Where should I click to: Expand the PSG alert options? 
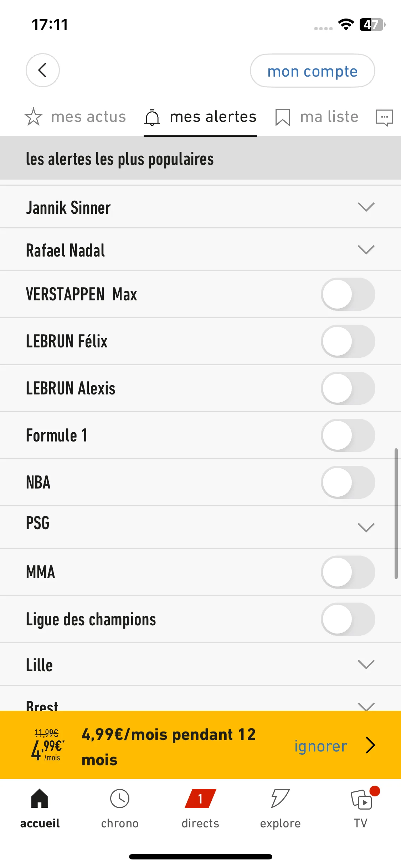366,527
